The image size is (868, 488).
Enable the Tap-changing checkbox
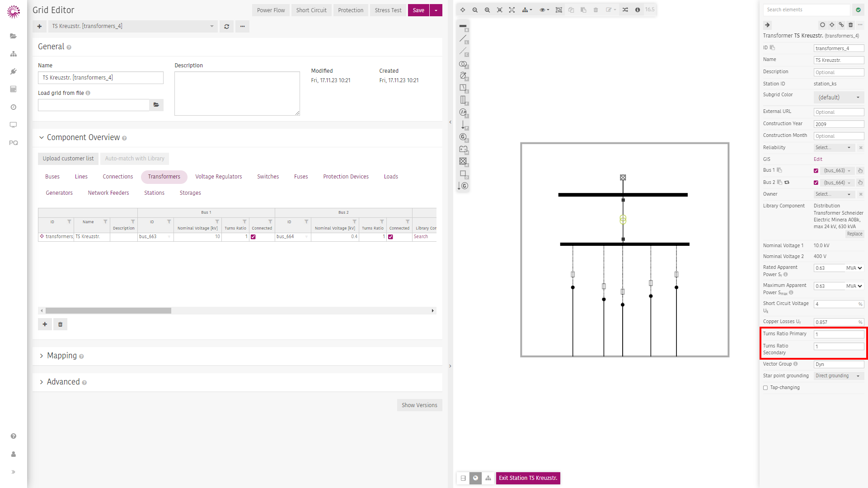point(765,388)
